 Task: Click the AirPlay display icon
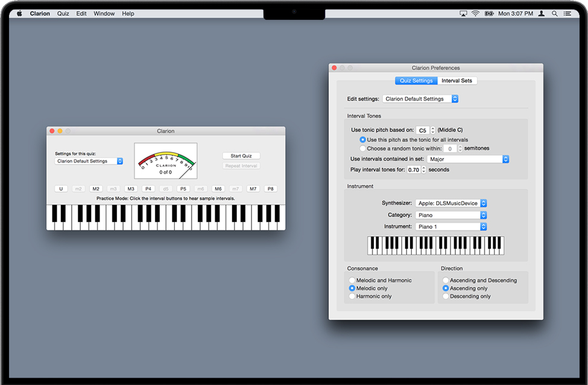point(463,13)
